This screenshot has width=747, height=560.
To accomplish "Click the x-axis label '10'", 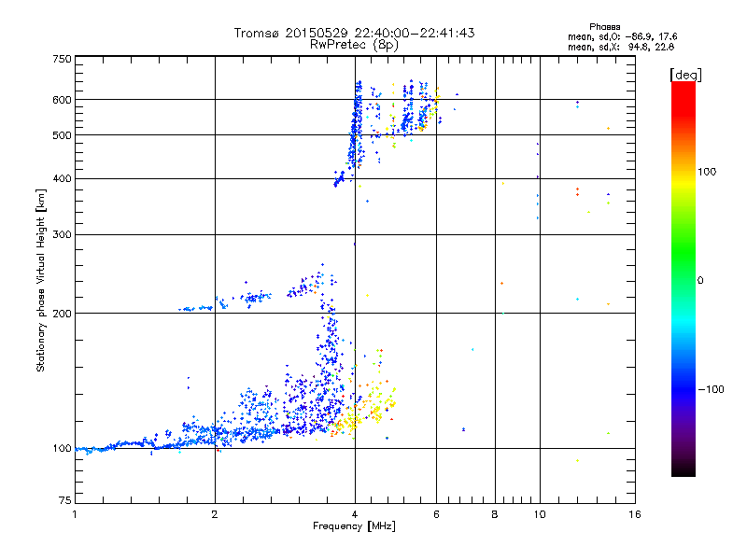I will tap(540, 514).
